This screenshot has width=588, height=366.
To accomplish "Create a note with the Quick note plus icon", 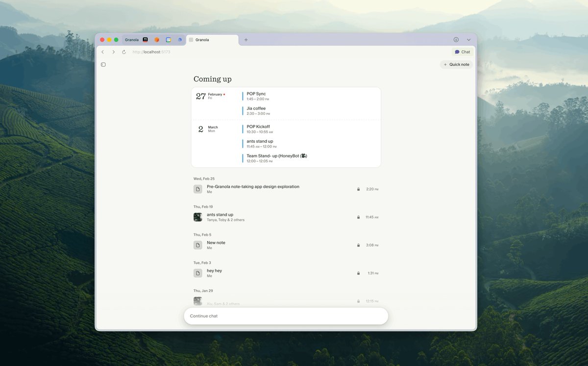I will (444, 64).
